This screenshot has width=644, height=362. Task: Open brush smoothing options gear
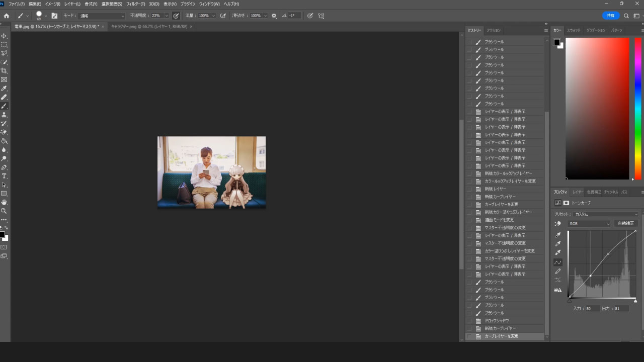pos(274,16)
